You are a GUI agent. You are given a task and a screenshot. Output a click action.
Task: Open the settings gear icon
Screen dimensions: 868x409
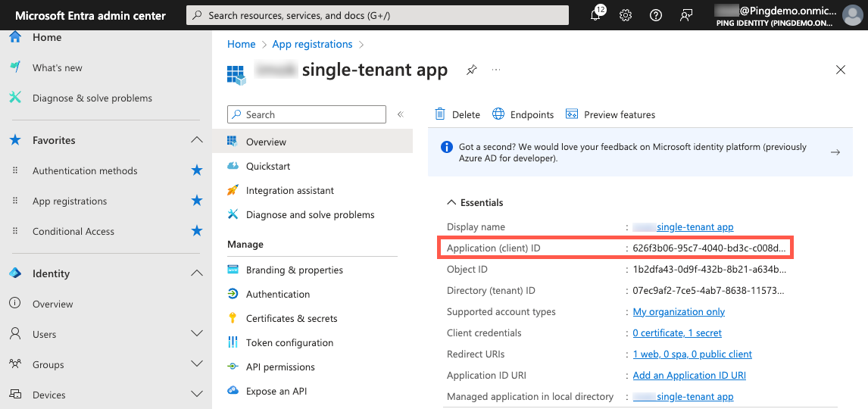pyautogui.click(x=626, y=15)
